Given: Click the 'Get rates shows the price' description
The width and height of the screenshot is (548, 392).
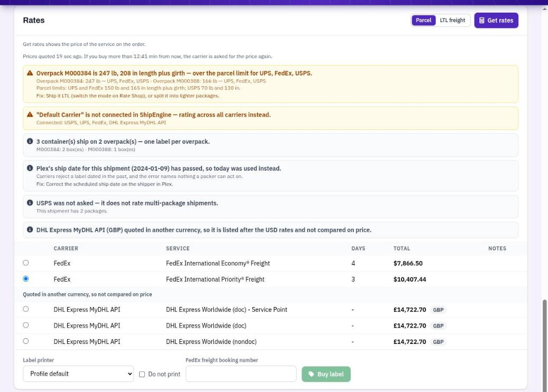Looking at the screenshot, I should [x=84, y=44].
